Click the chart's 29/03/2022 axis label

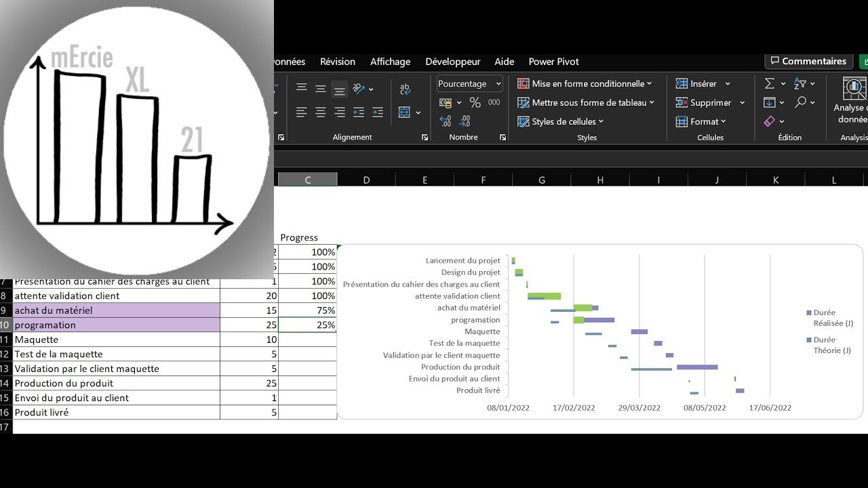click(x=639, y=407)
